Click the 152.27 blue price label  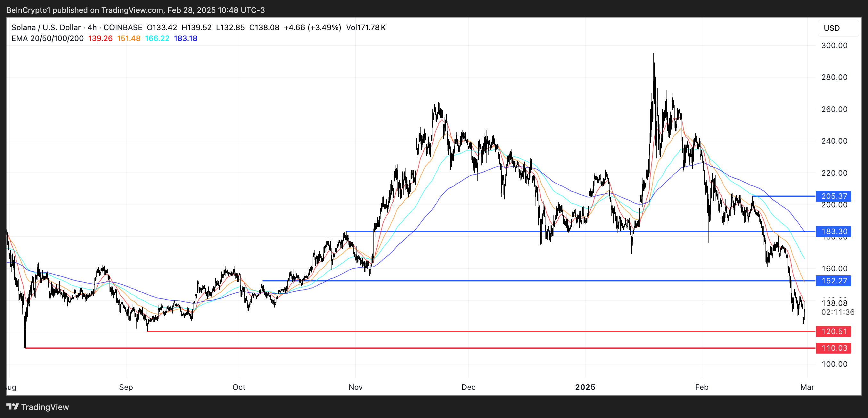pyautogui.click(x=834, y=280)
